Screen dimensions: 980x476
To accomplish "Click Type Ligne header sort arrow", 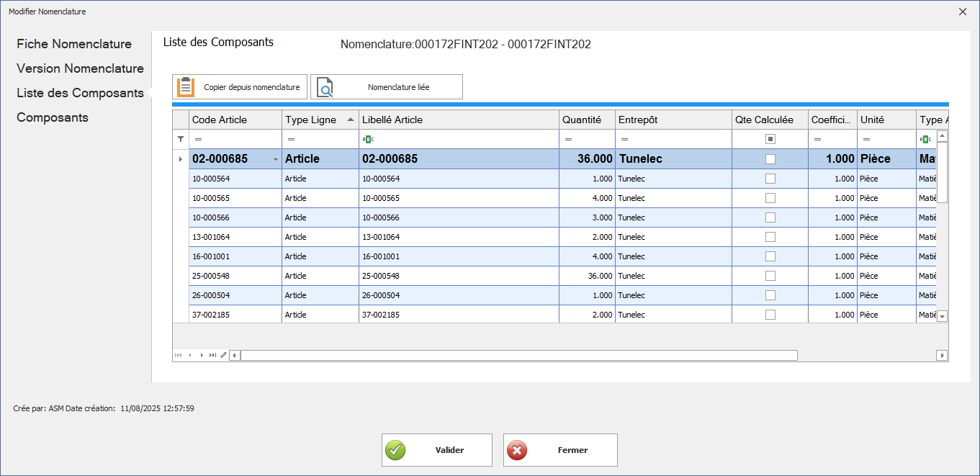I will tap(351, 120).
